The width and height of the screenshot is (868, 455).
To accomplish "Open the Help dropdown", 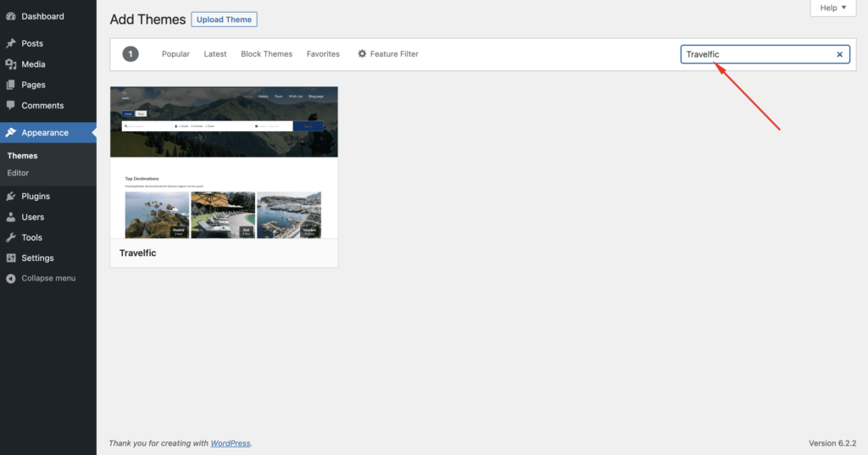I will 833,8.
